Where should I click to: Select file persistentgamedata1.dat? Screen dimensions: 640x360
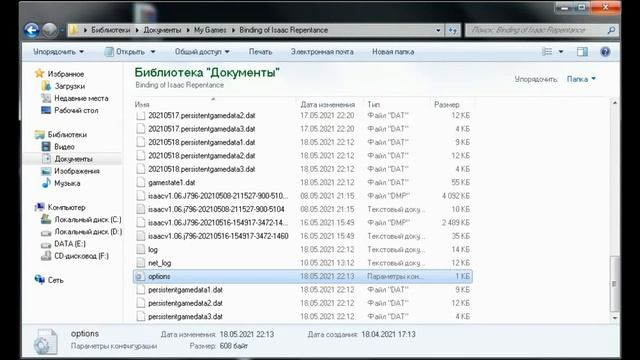302,290
